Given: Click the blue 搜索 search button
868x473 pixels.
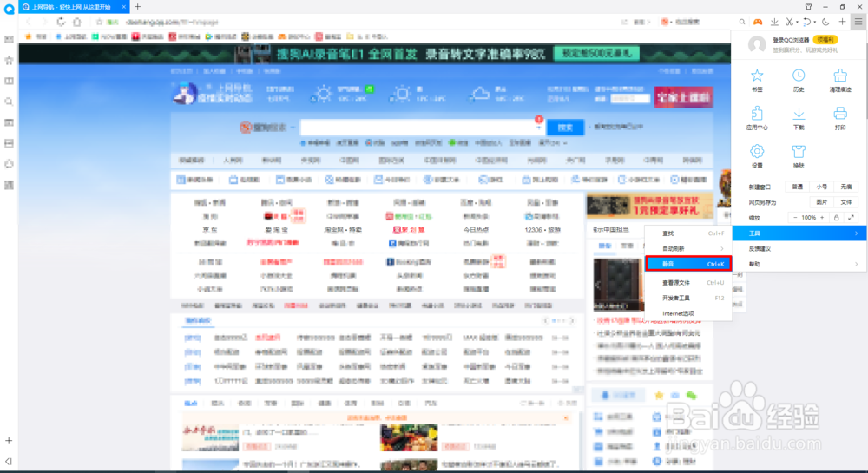Looking at the screenshot, I should [x=565, y=128].
